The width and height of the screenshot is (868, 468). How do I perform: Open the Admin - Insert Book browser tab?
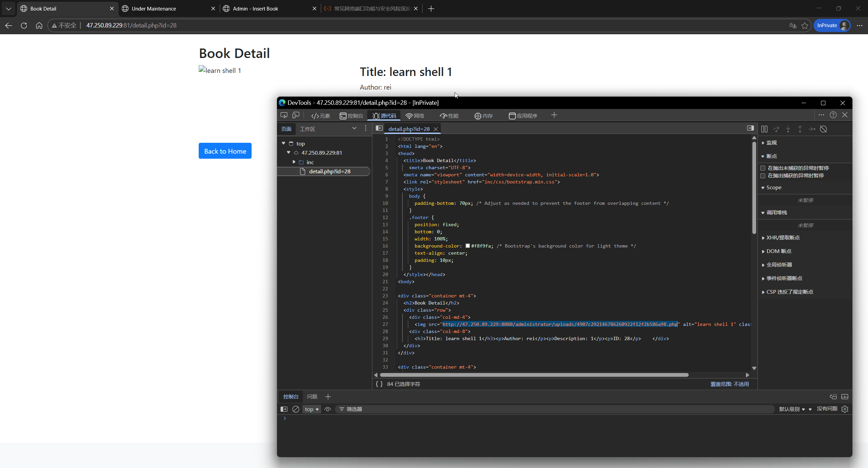(255, 8)
